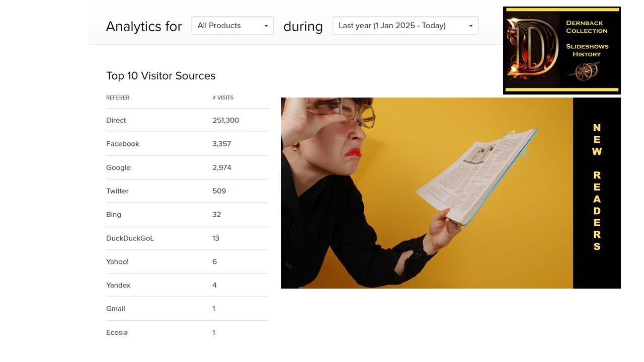Click the REFERER column header
The image size is (644, 362).
pos(118,98)
